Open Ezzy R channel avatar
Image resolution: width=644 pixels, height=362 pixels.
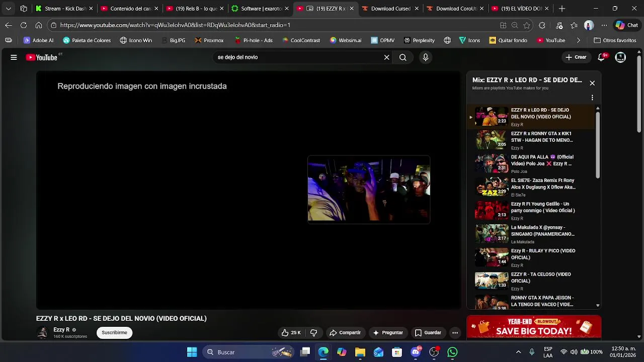tap(43, 332)
